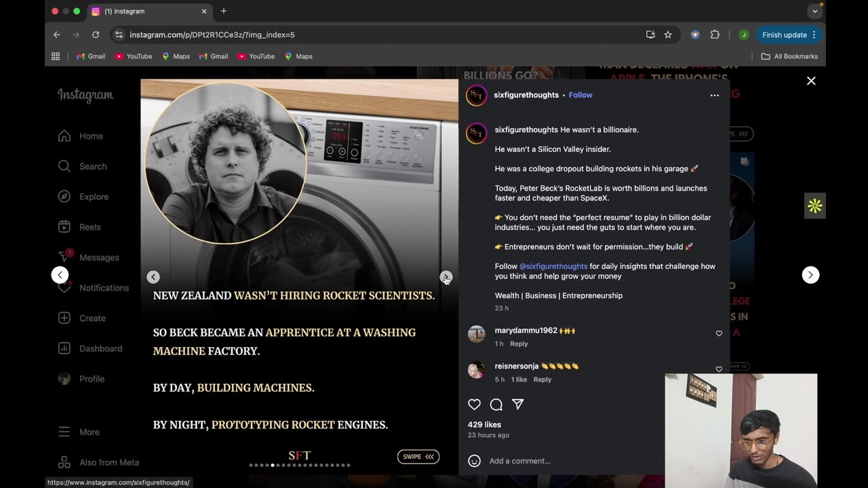This screenshot has height=488, width=868.
Task: Follow sixfigurethoughts account
Action: pos(580,95)
